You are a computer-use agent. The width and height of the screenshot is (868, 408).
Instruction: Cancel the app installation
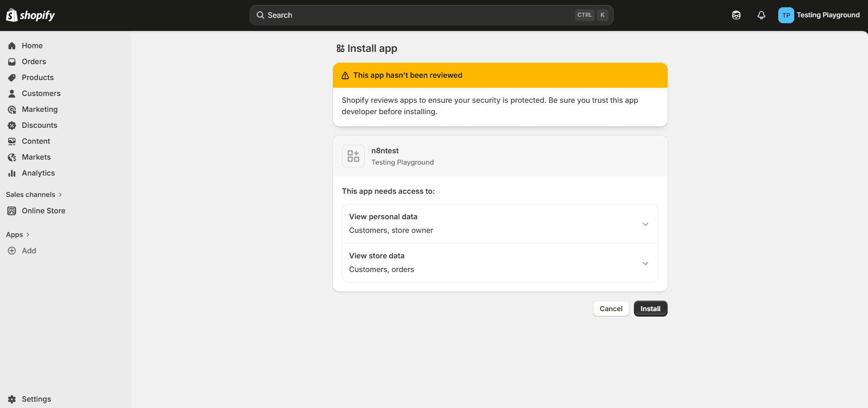610,309
